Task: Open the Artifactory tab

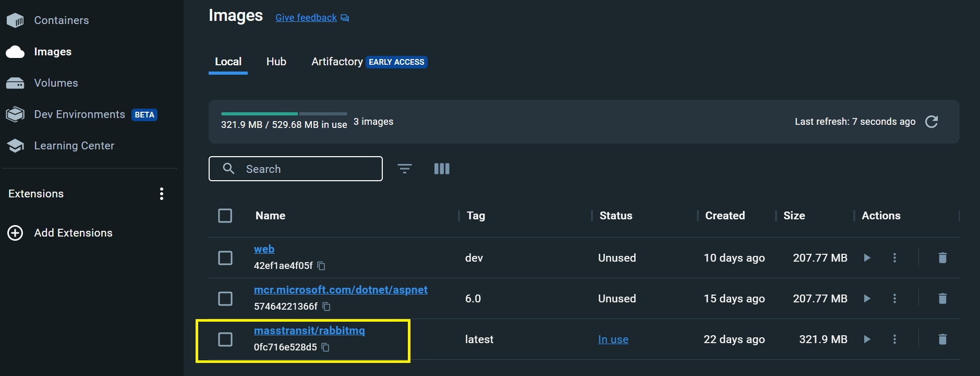Action: pos(337,62)
